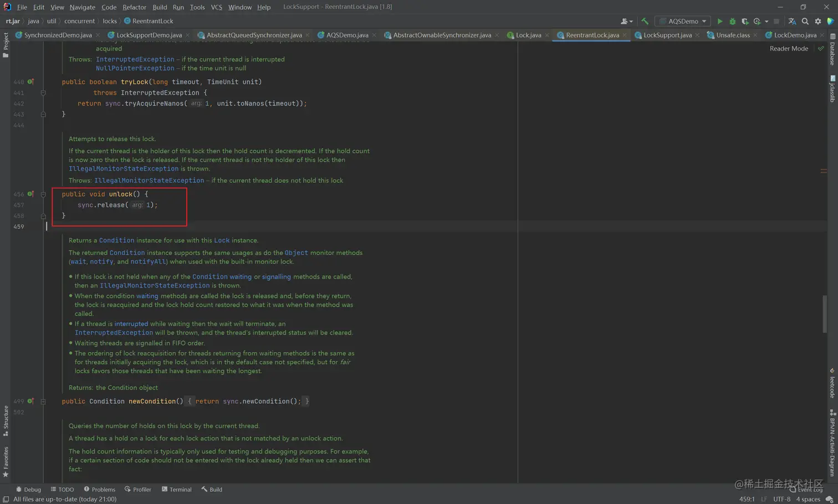Open leetcode side panel
The image size is (838, 504).
coord(832,383)
